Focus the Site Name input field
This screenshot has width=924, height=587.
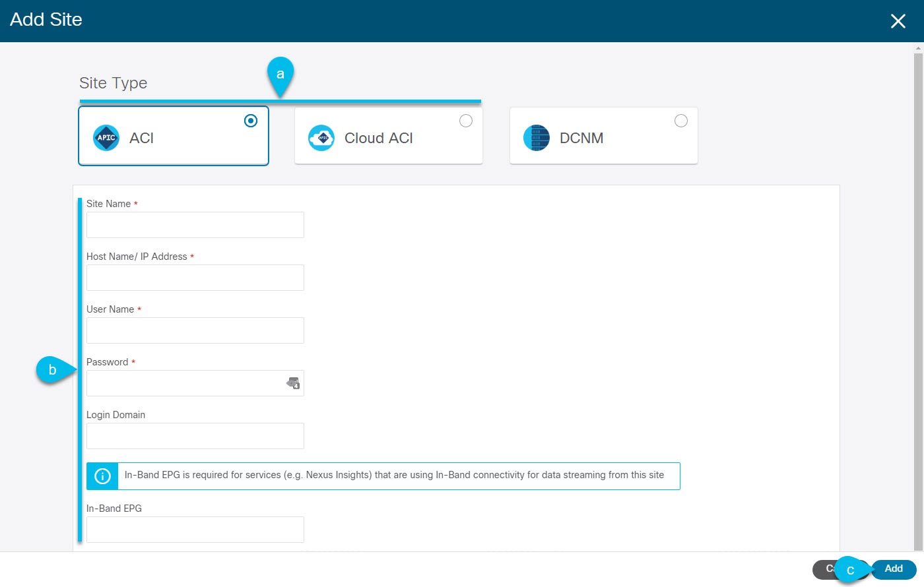(195, 225)
